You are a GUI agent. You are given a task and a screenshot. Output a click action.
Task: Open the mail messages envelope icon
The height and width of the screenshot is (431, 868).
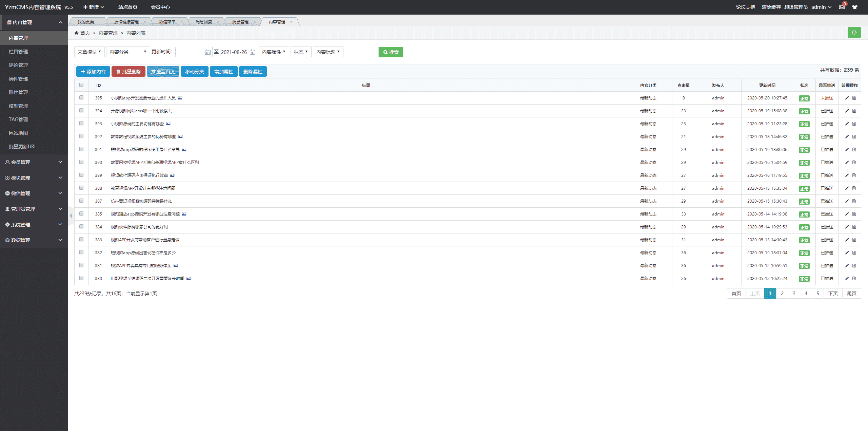click(x=842, y=7)
